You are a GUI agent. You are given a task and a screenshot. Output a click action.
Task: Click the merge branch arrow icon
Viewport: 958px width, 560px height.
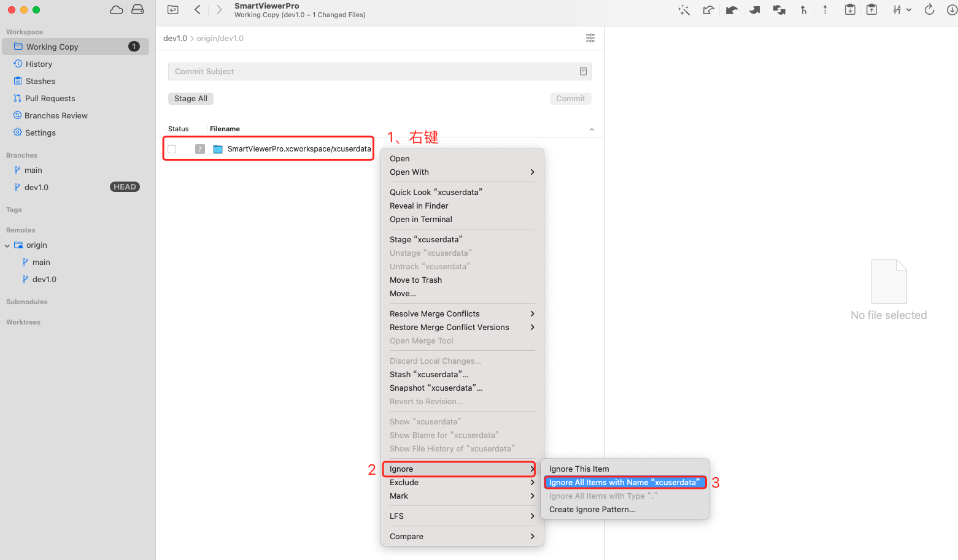coord(803,10)
